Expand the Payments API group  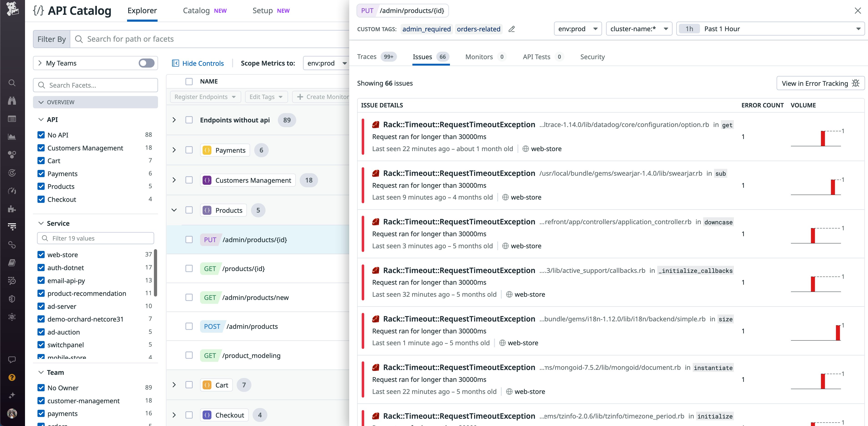click(x=174, y=150)
